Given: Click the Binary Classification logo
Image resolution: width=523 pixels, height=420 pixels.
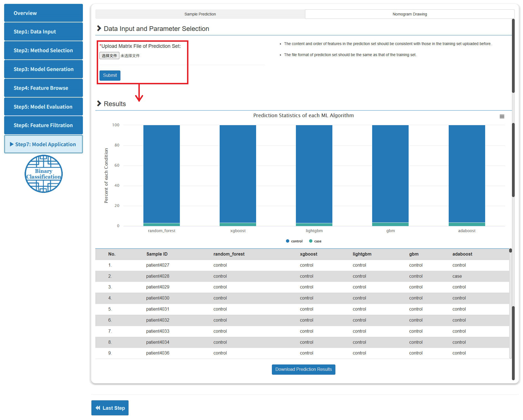Looking at the screenshot, I should [44, 174].
